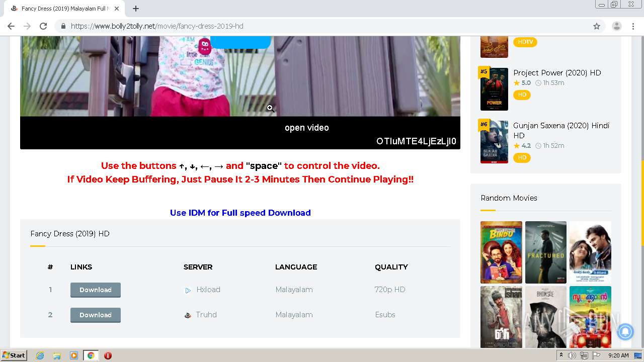Click the 4.2 star rating of Gunjan Saxena
This screenshot has height=362, width=644.
pos(522,146)
